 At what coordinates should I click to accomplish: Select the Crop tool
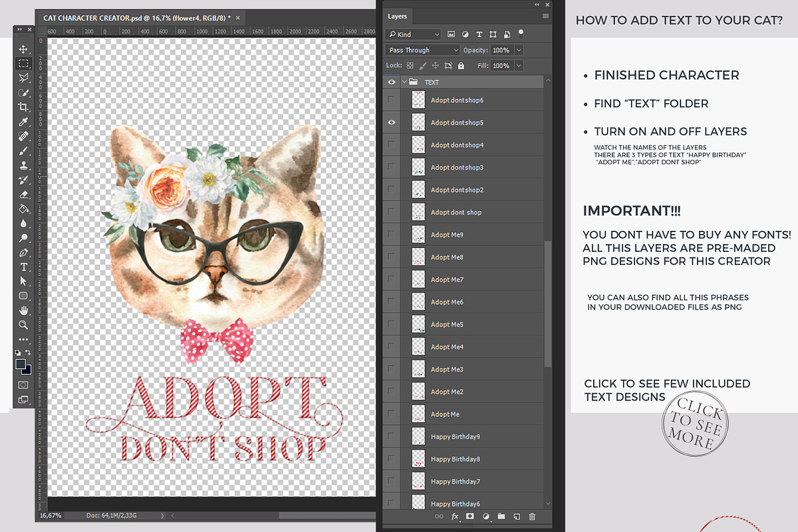(23, 107)
